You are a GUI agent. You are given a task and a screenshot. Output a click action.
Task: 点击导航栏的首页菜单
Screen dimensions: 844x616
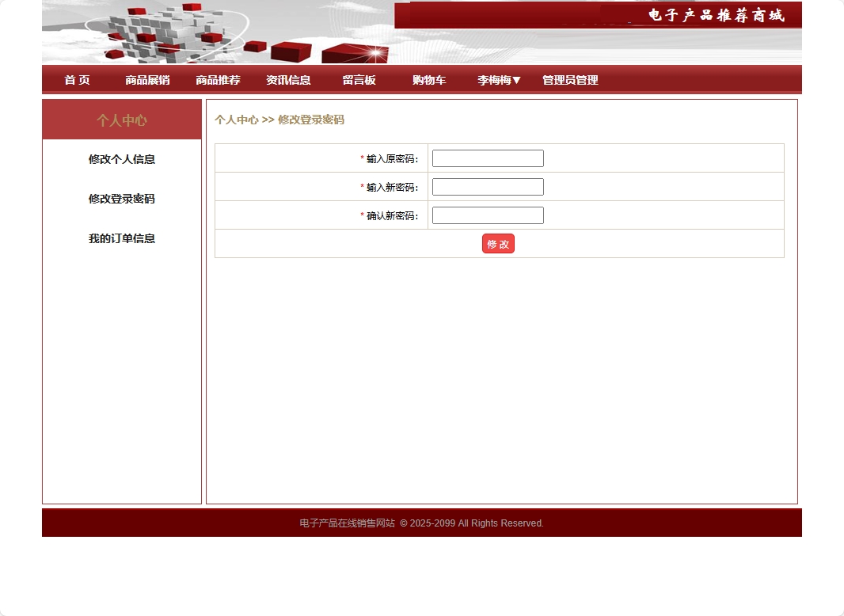[76, 79]
